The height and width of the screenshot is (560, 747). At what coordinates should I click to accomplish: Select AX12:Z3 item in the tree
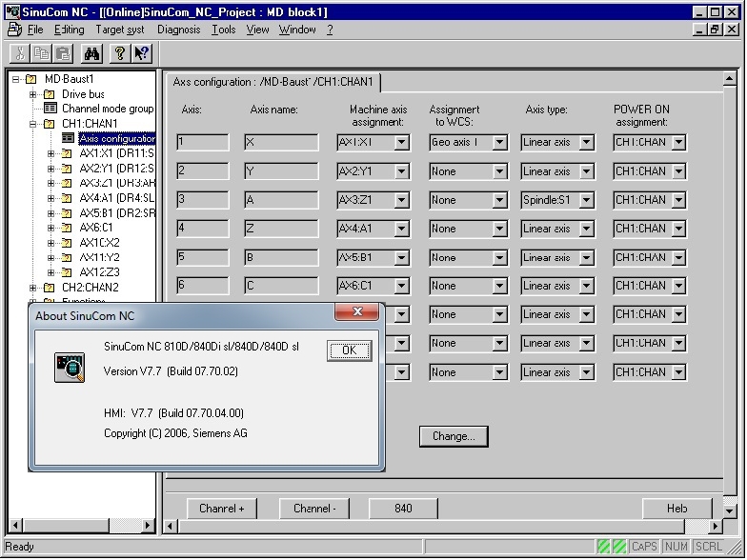(x=99, y=272)
